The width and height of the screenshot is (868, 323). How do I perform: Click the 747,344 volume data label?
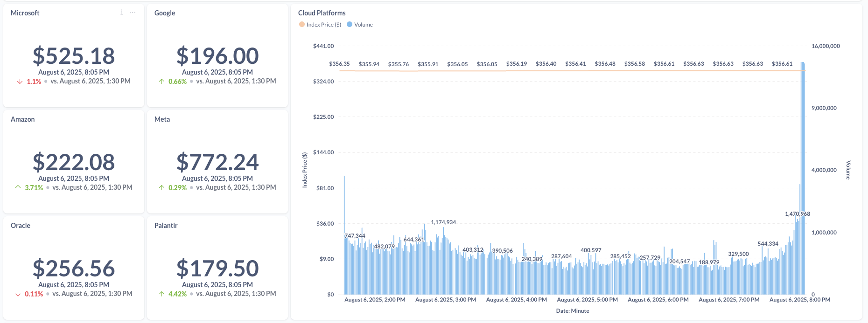355,236
